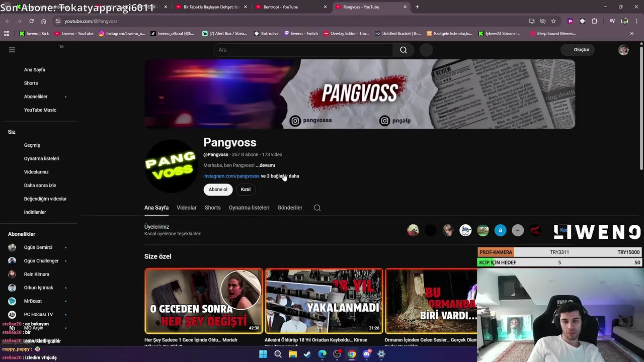Open the Gönderiler tab

(290, 208)
